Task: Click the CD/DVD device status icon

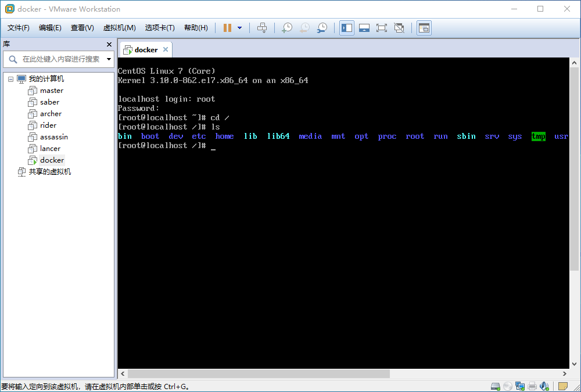Action: 508,386
